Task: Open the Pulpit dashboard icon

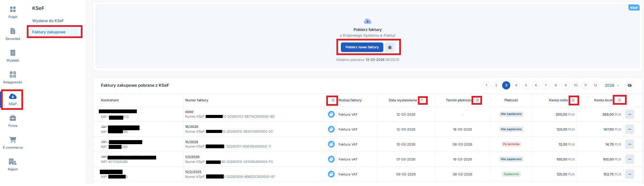Action: pos(13,10)
